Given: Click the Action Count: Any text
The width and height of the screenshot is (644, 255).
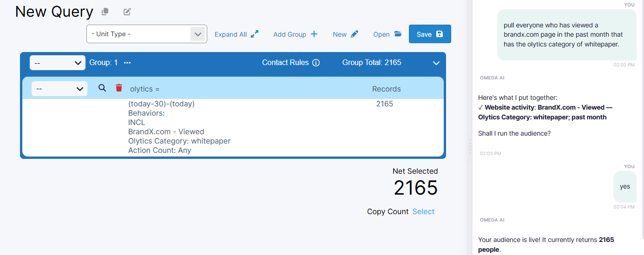Looking at the screenshot, I should pos(160,150).
